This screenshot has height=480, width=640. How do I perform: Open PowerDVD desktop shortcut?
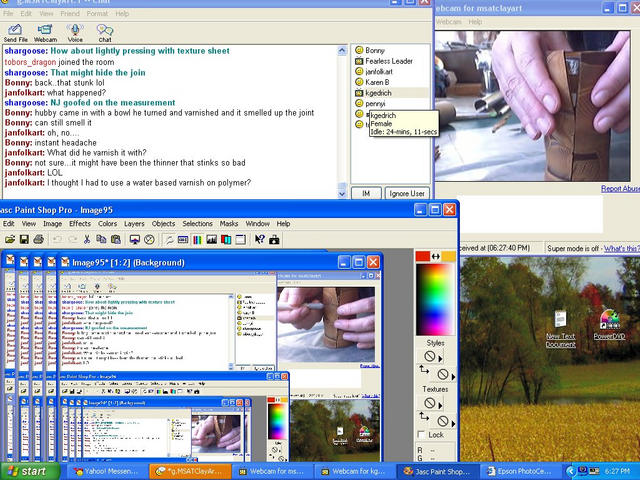[x=609, y=325]
